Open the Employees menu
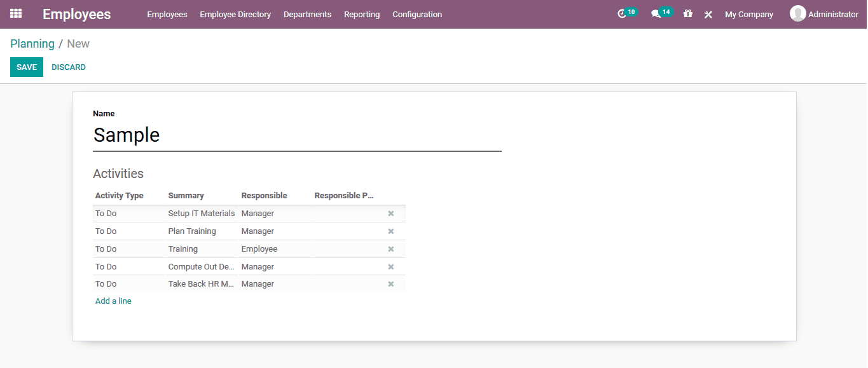This screenshot has width=868, height=368. click(167, 14)
